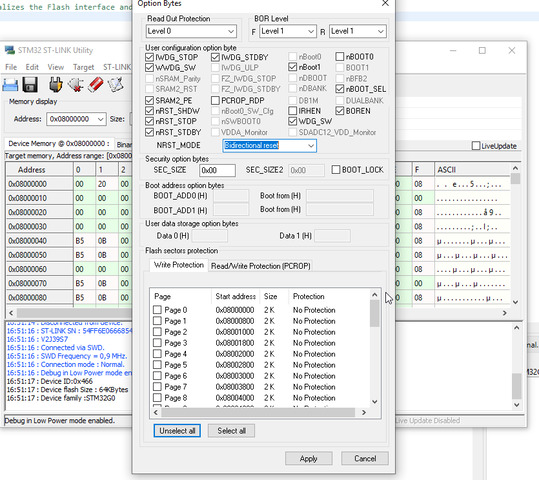Click the Connect to target plug icon
The height and width of the screenshot is (480, 539).
[56, 85]
